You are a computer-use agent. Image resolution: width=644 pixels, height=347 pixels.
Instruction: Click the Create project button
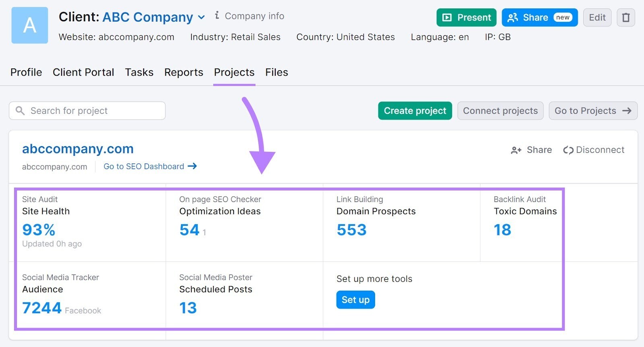coord(415,111)
